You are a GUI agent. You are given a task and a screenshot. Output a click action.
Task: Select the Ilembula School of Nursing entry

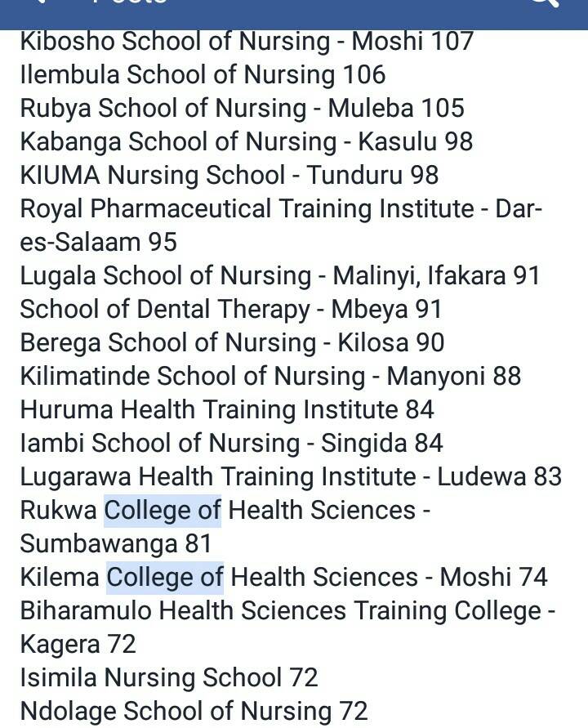pos(203,74)
